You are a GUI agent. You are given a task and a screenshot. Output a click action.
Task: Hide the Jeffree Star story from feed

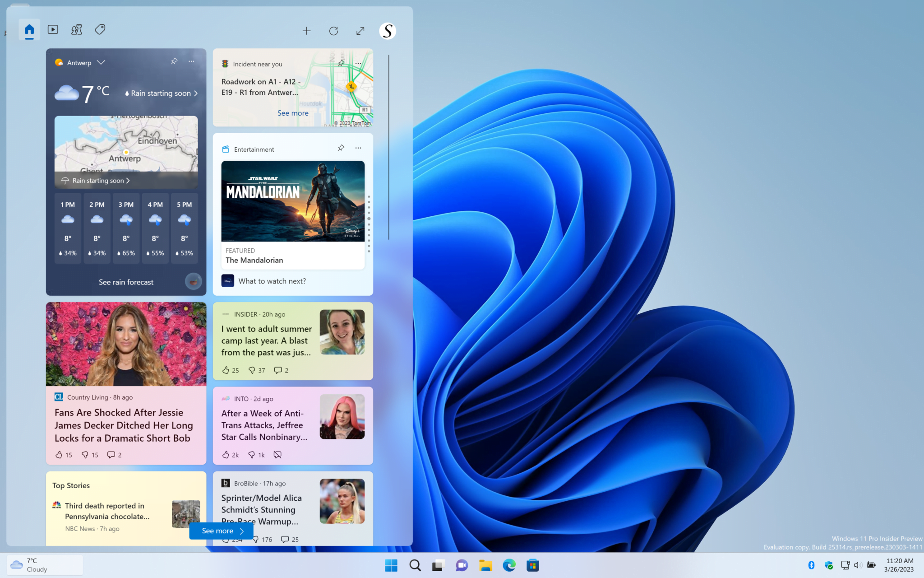277,455
